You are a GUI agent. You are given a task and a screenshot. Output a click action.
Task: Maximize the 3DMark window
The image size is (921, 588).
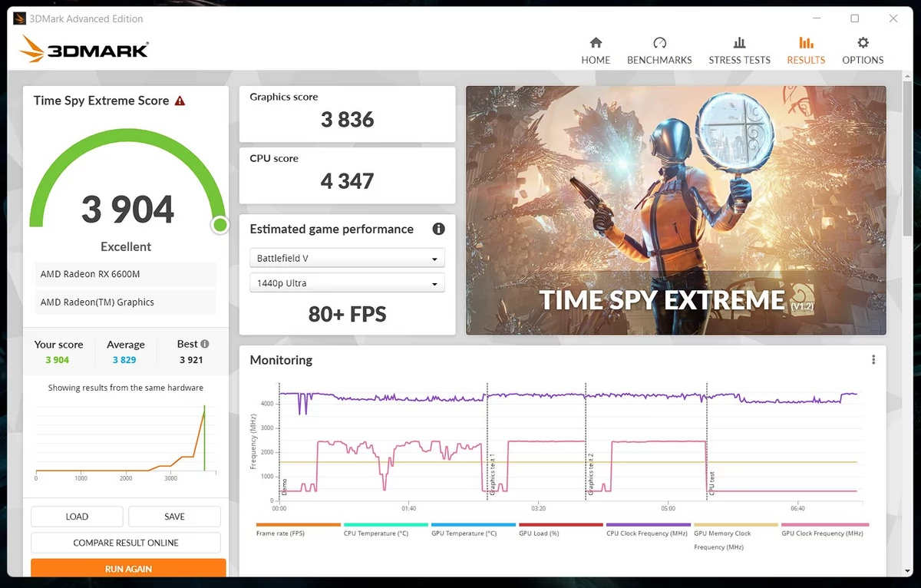855,18
